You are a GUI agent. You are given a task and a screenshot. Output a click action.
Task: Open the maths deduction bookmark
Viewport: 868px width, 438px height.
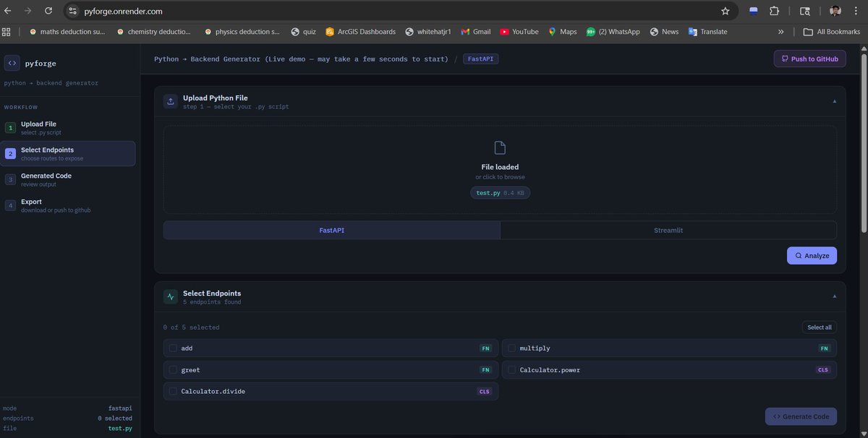coord(67,32)
